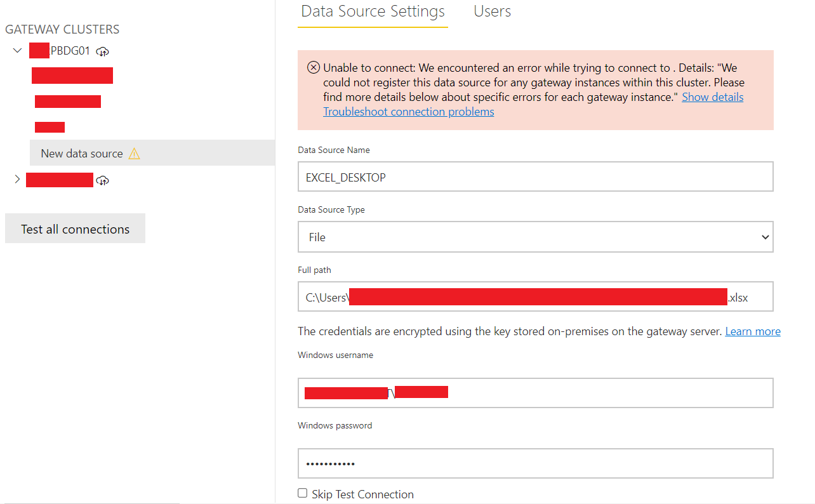The image size is (815, 504).
Task: Click the Windows username label
Action: (x=335, y=355)
